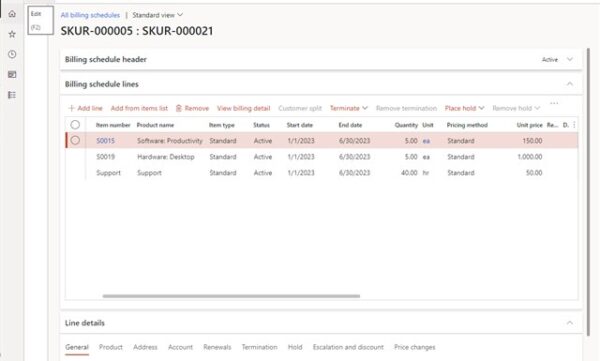The image size is (600, 361).
Task: Switch to the Renewals tab
Action: click(217, 347)
